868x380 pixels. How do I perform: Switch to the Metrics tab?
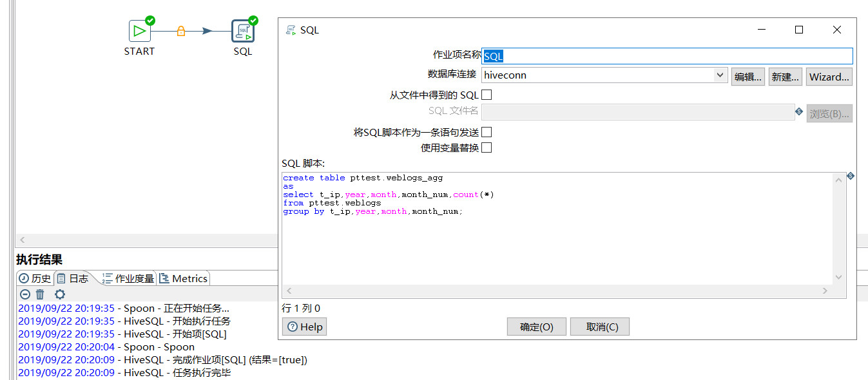coord(184,278)
